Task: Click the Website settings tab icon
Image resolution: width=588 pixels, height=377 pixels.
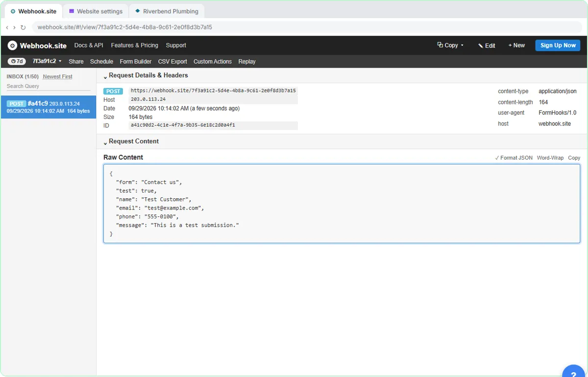Action: point(72,11)
